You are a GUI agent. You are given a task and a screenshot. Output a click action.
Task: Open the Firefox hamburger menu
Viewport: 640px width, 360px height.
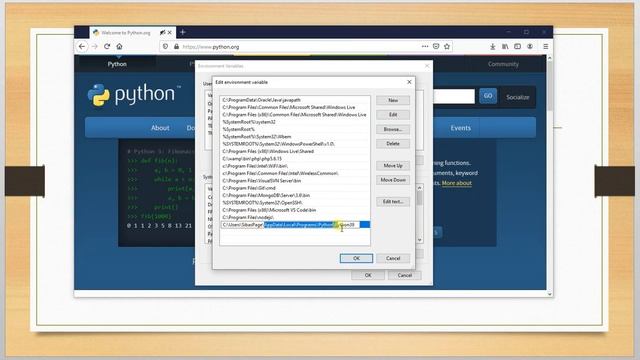pyautogui.click(x=546, y=47)
